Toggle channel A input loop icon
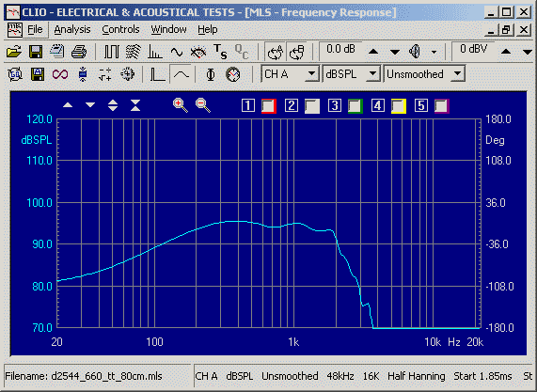 (276, 53)
